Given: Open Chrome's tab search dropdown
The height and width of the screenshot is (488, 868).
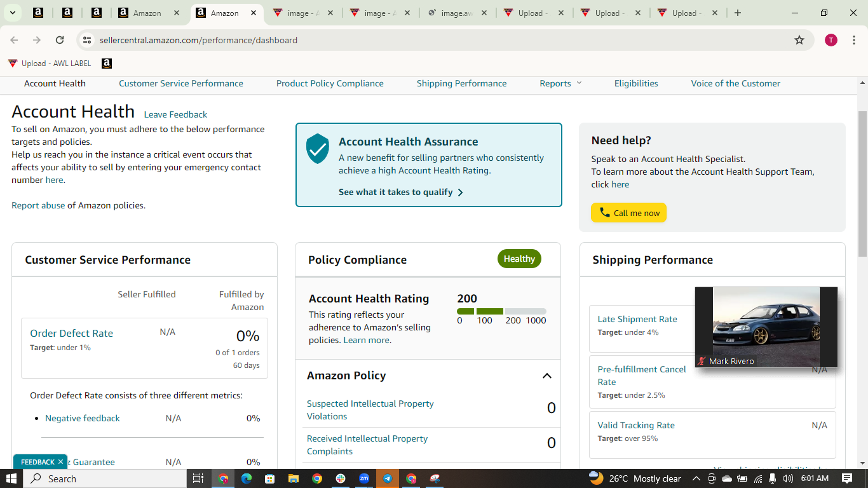Looking at the screenshot, I should pyautogui.click(x=12, y=13).
